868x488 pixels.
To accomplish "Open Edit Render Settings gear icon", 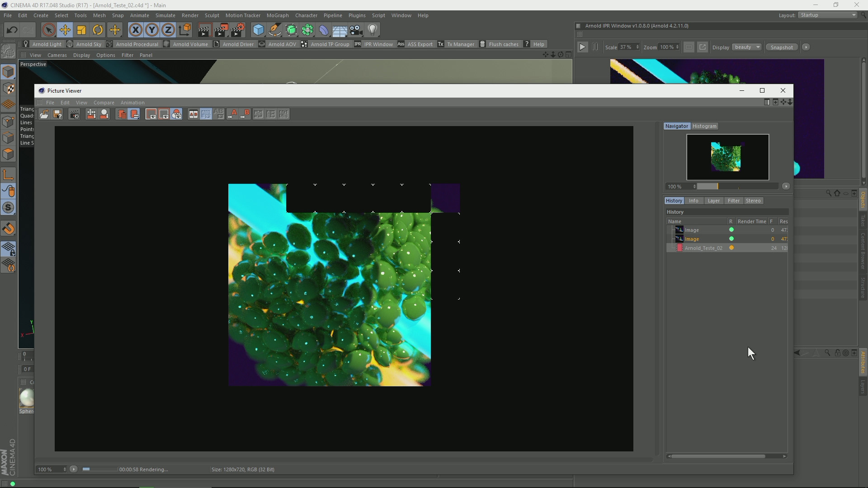I will click(x=238, y=30).
